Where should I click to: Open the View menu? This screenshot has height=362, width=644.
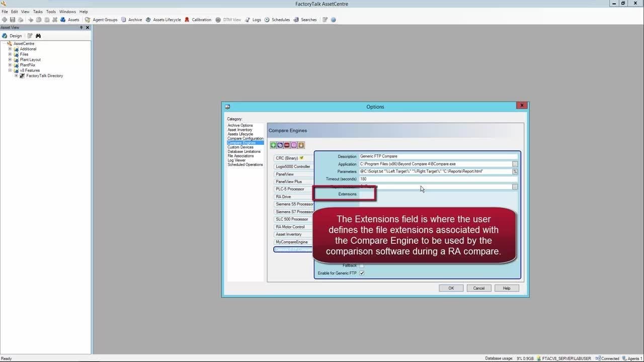(x=25, y=12)
